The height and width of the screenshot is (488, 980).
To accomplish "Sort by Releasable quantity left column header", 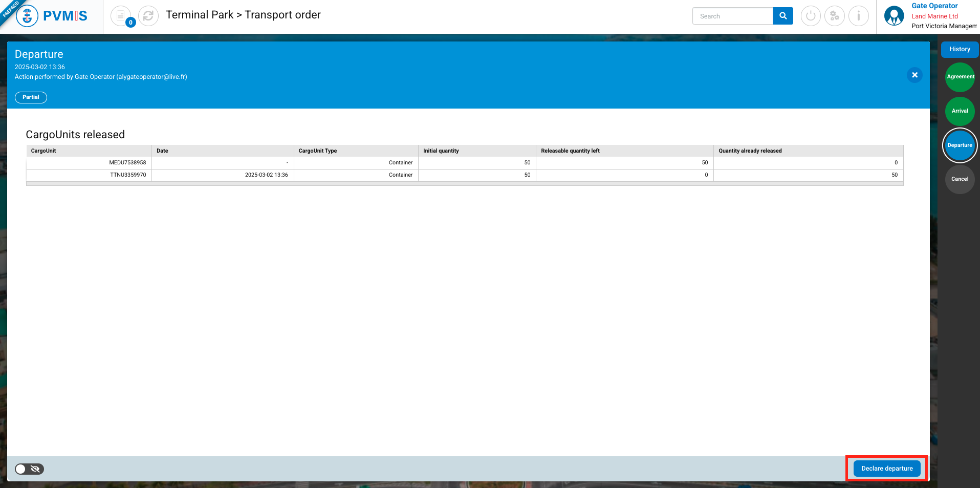I will (x=570, y=151).
